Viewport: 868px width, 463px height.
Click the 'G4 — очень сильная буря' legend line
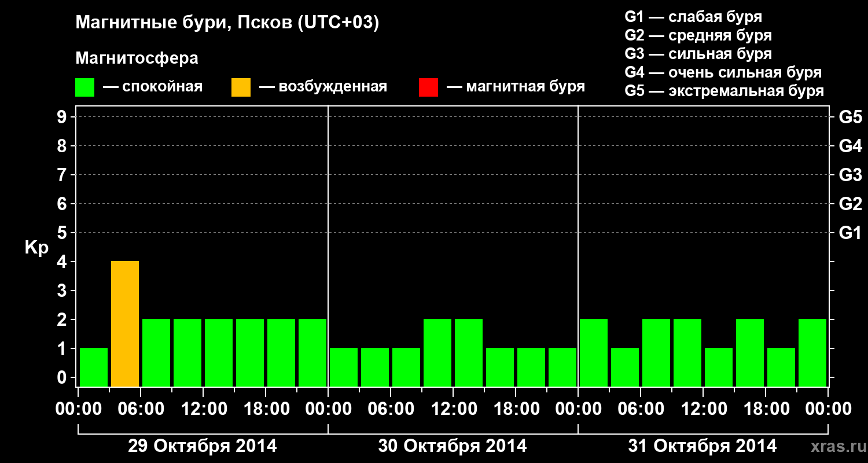tap(723, 72)
